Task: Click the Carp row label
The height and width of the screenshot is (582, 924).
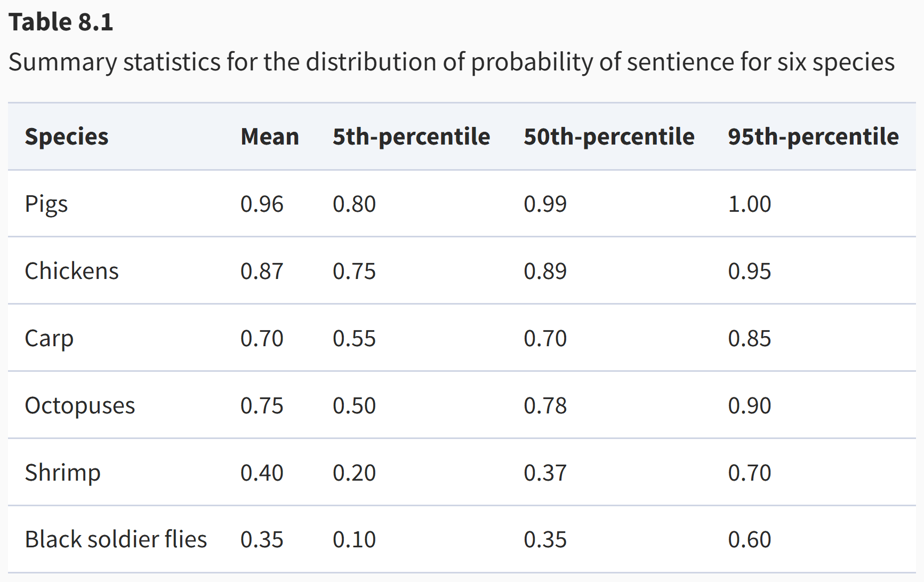Action: coord(49,338)
